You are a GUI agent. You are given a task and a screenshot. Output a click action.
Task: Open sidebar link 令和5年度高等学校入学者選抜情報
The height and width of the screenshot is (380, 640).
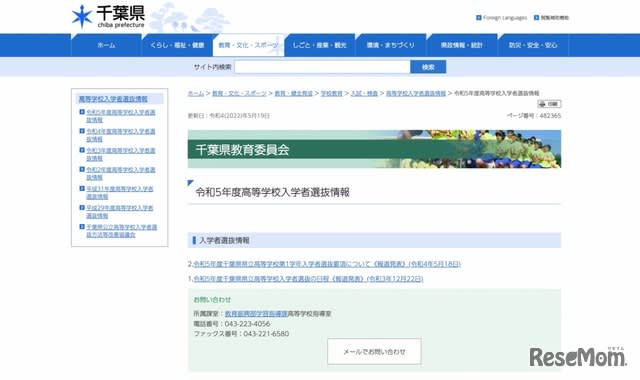coord(121,116)
